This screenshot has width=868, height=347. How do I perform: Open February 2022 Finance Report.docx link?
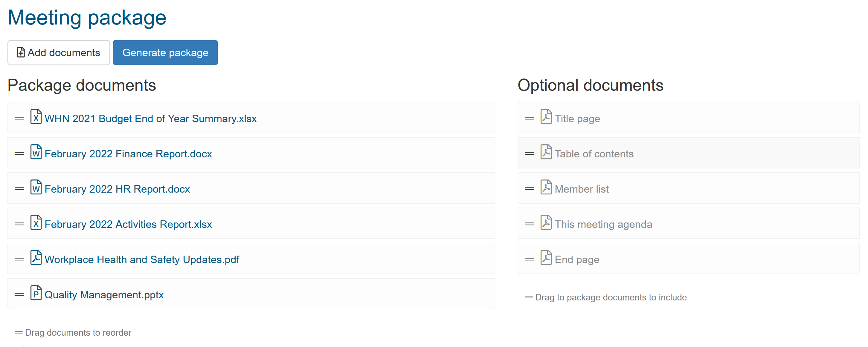tap(128, 154)
